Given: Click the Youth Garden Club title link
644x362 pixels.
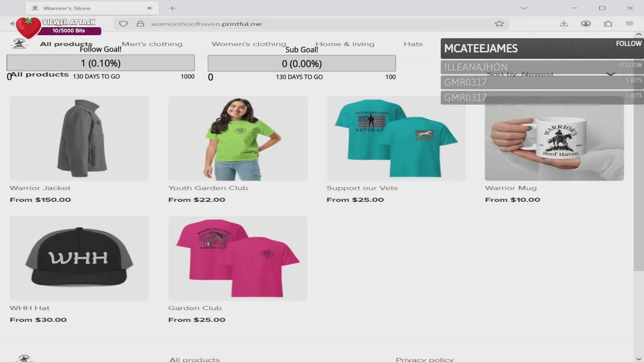Looking at the screenshot, I should [208, 188].
